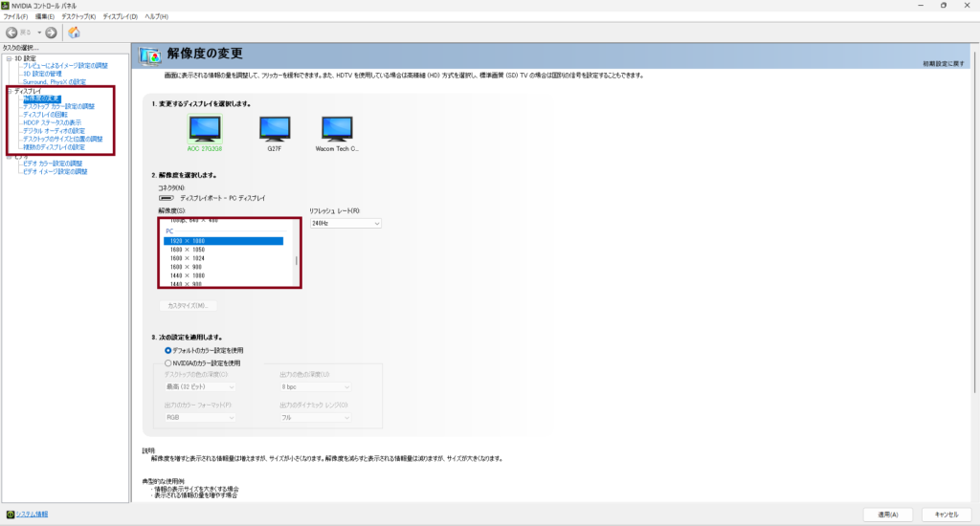Click the Forward arrow icon
Image resolution: width=980 pixels, height=526 pixels.
click(52, 33)
